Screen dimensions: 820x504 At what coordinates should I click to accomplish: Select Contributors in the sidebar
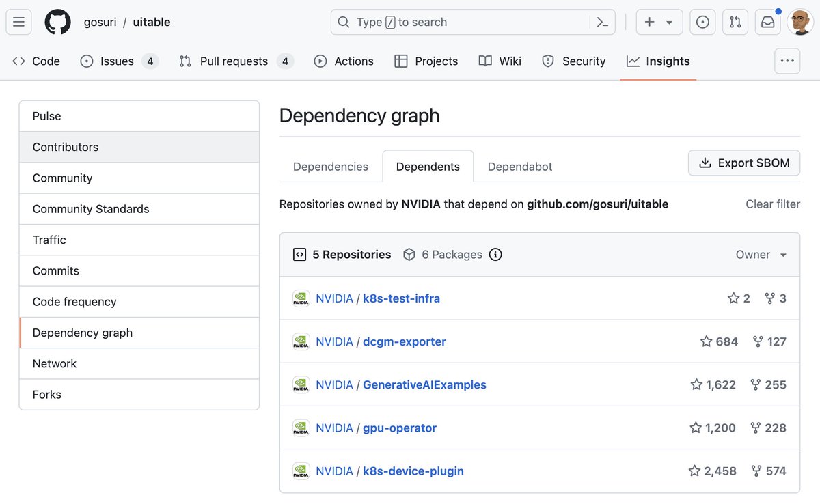(x=139, y=147)
